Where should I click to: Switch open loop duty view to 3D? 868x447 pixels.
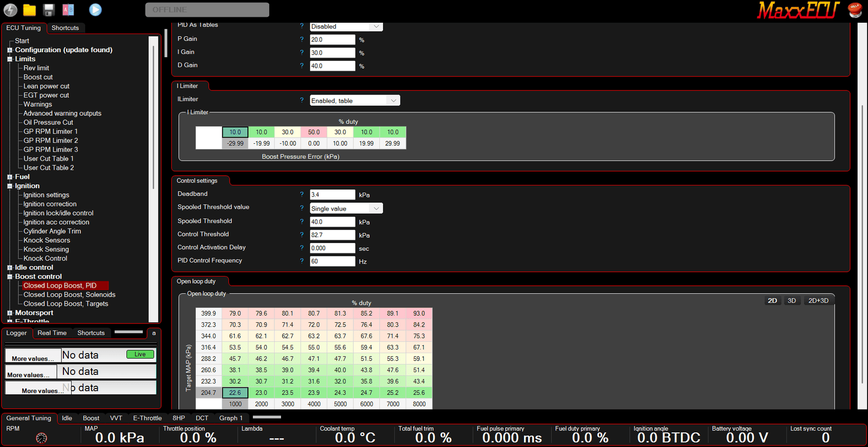tap(792, 301)
